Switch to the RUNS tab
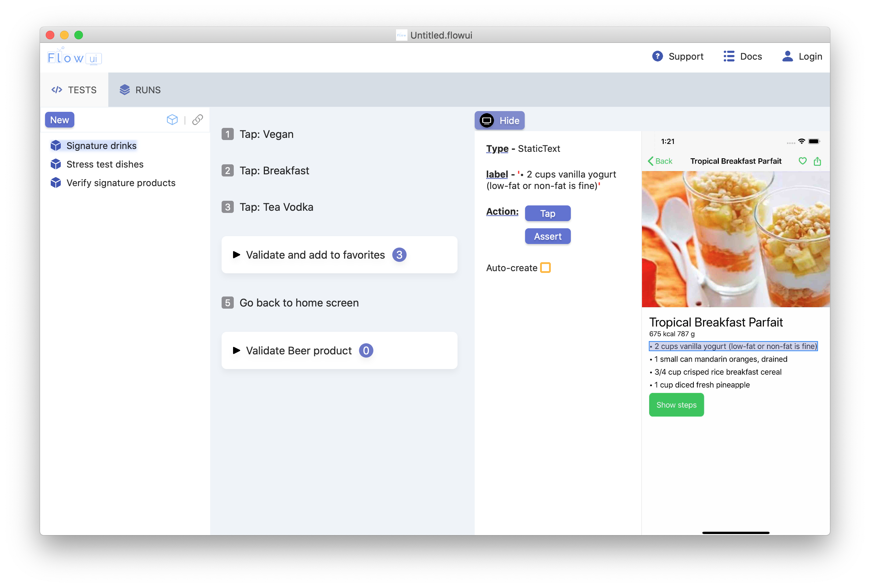Image resolution: width=870 pixels, height=588 pixels. [x=140, y=90]
